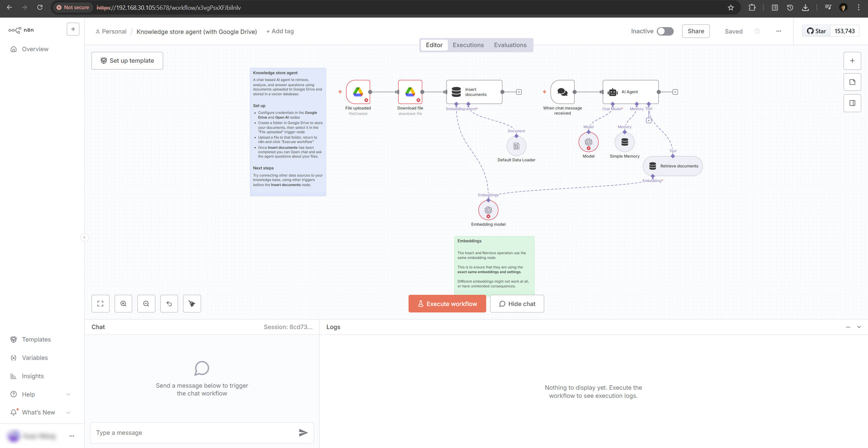
Task: Click the zoom to fit canvas icon
Action: coord(100,304)
